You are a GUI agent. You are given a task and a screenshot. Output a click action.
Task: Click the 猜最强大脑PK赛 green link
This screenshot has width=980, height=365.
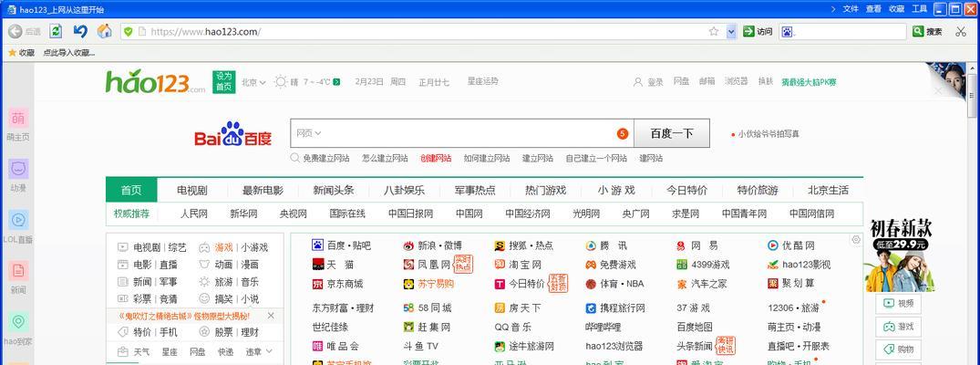(809, 82)
